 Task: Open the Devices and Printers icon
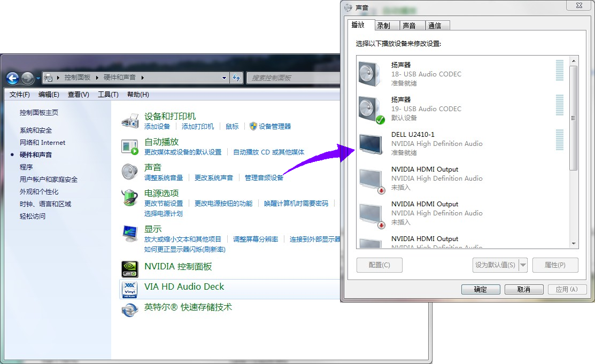(130, 121)
